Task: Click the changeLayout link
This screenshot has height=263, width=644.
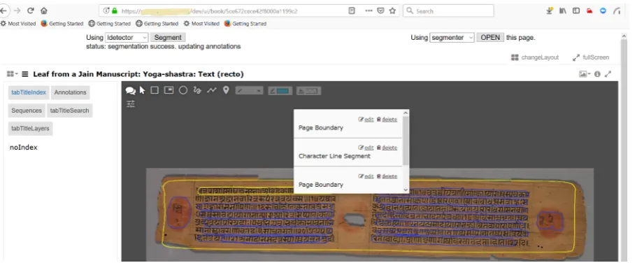Action: click(x=535, y=57)
